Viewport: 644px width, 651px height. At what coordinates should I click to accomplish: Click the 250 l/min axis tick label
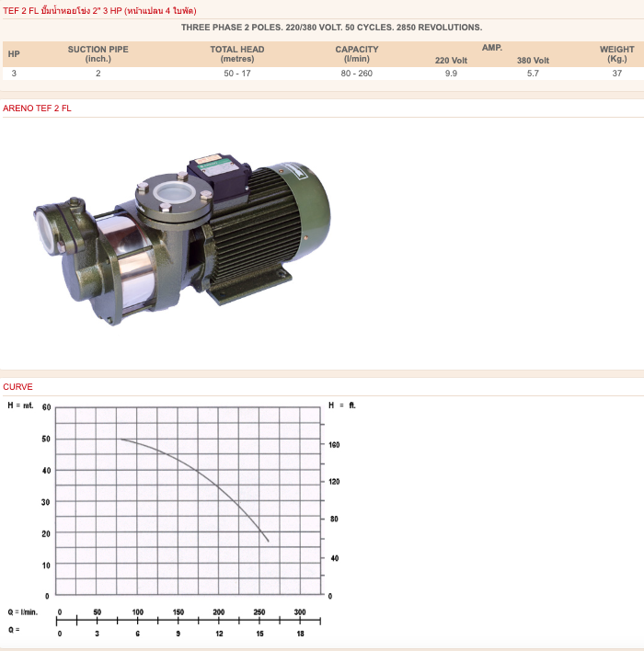[x=259, y=612]
